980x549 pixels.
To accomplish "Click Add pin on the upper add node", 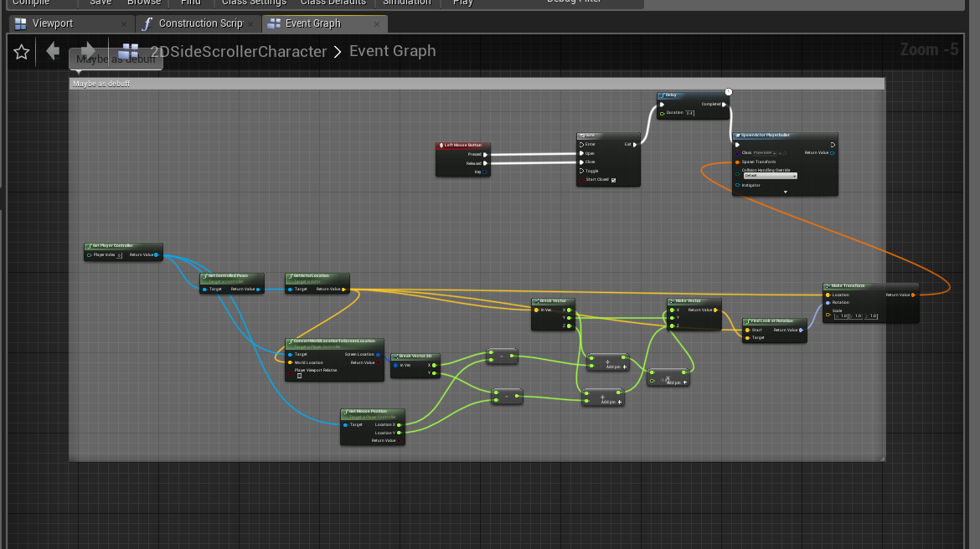I will coord(619,367).
